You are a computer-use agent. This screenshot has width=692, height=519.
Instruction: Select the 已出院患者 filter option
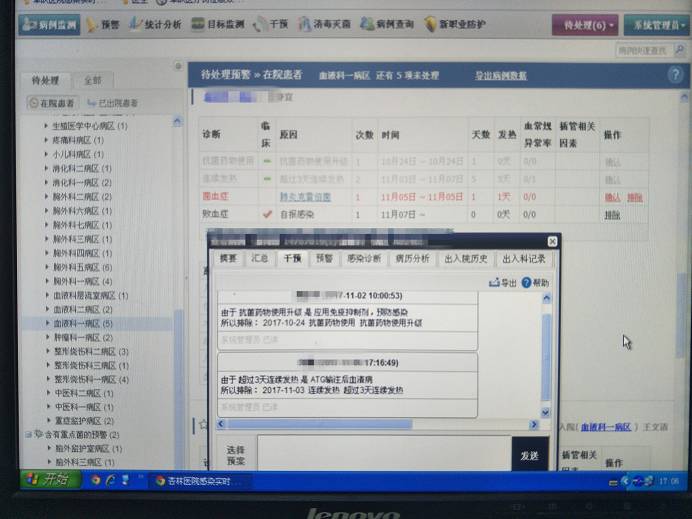click(x=113, y=103)
